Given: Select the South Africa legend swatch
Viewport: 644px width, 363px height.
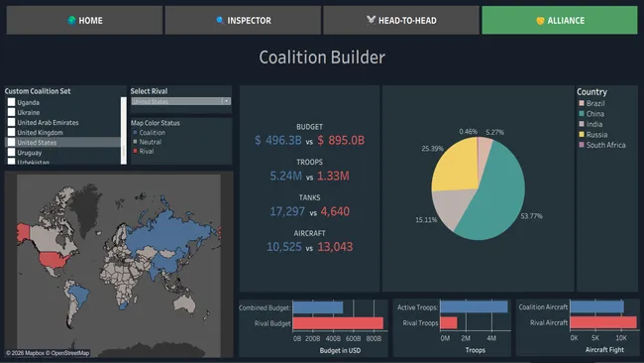Looking at the screenshot, I should [x=582, y=145].
